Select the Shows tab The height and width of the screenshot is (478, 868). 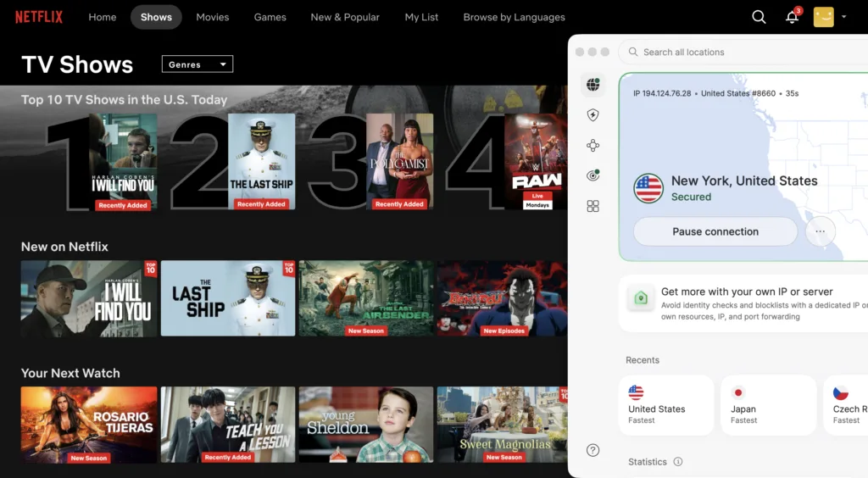(x=156, y=17)
